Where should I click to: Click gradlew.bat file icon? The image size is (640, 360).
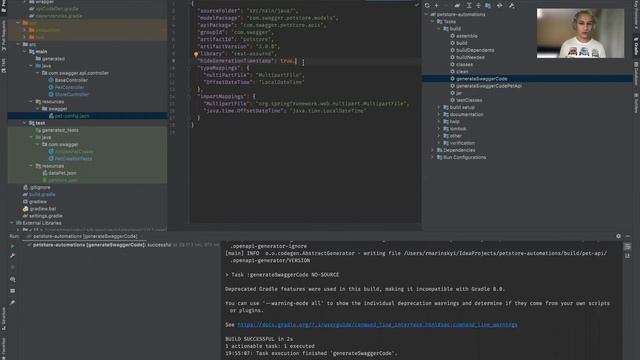click(x=25, y=209)
